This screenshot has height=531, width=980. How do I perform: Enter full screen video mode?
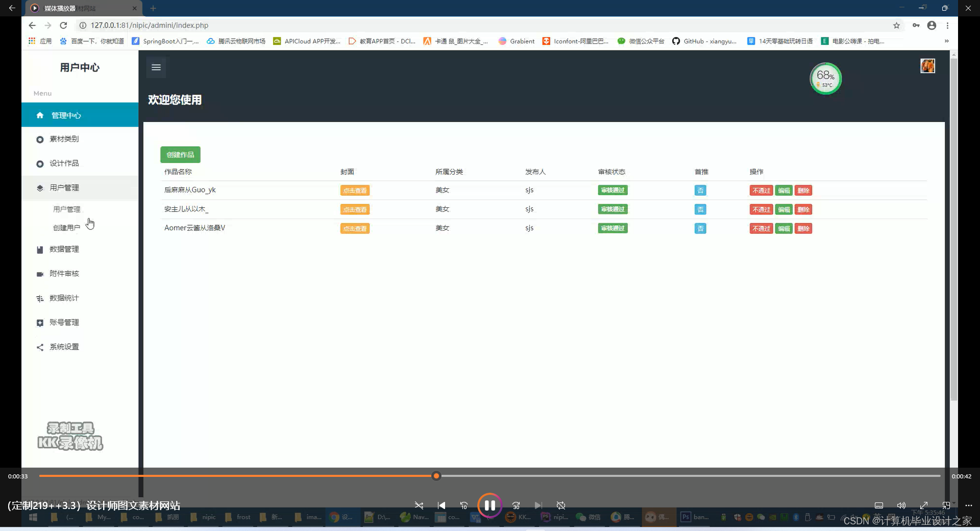click(924, 505)
